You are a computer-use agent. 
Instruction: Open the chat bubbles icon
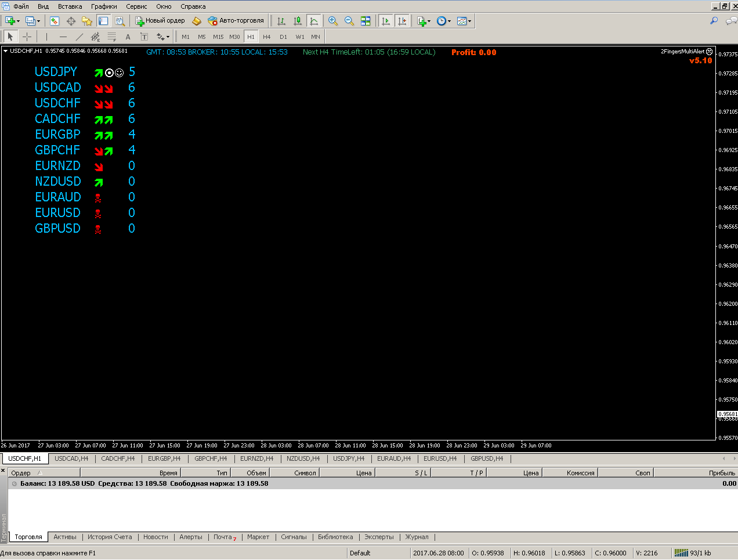pos(732,21)
